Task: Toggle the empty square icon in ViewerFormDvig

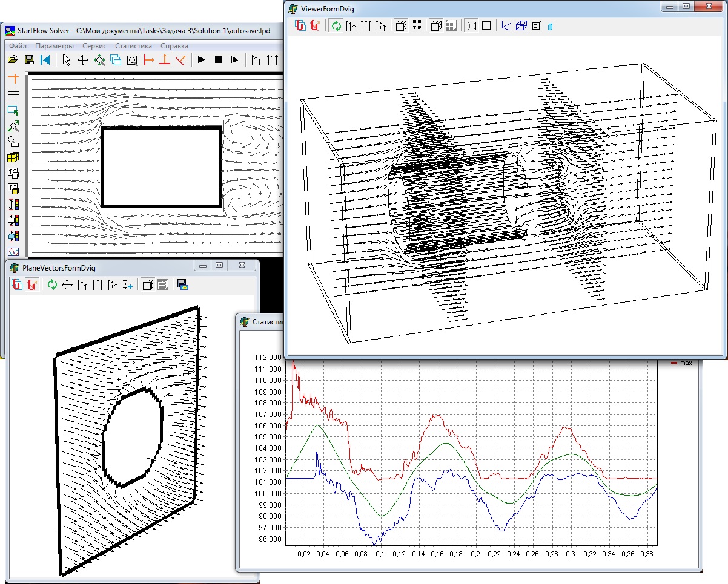Action: tap(486, 25)
